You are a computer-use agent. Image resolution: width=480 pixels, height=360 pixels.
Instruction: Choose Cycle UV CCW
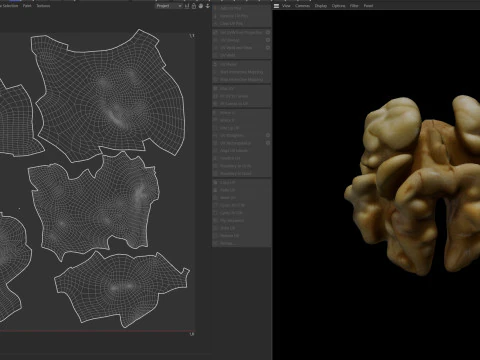point(242,213)
